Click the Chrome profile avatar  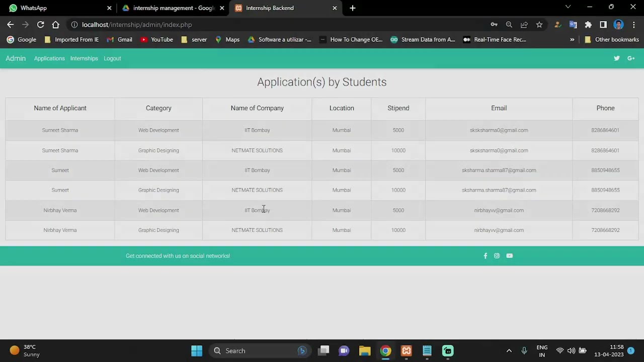pos(619,25)
